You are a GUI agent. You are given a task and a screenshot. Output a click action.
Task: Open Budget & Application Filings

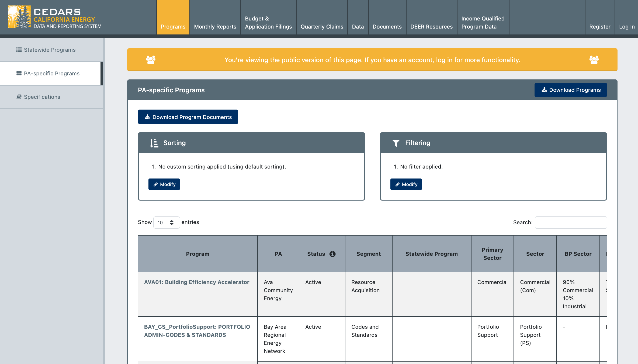pos(268,17)
